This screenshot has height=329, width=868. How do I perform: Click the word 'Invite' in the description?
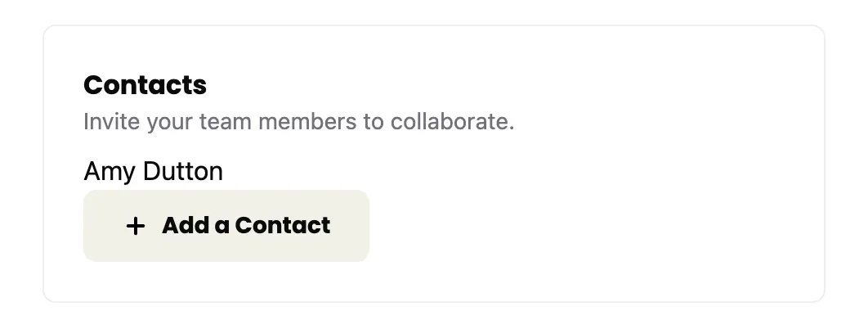click(x=111, y=123)
